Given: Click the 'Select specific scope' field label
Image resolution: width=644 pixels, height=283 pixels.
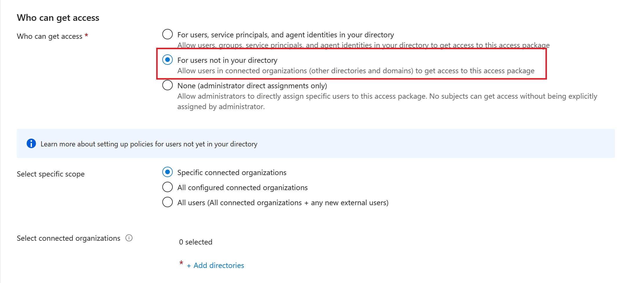Looking at the screenshot, I should point(51,174).
